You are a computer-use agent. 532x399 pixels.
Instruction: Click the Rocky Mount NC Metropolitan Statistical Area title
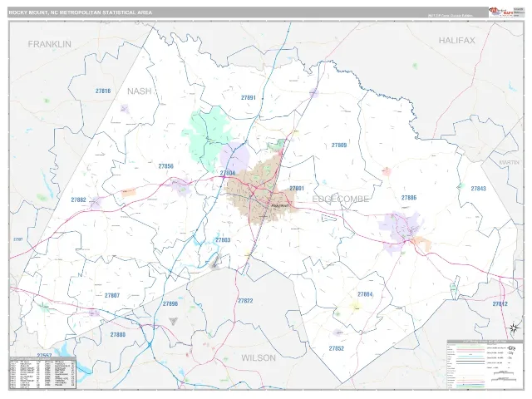tap(81, 12)
